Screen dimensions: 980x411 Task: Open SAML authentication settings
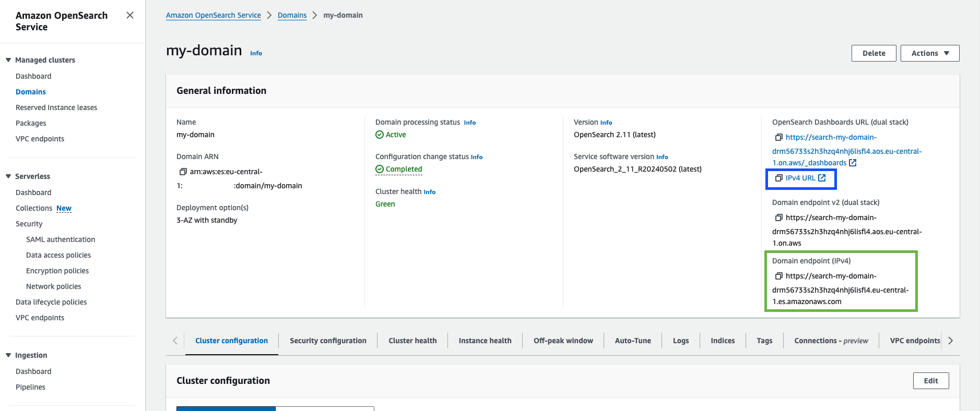(x=61, y=239)
